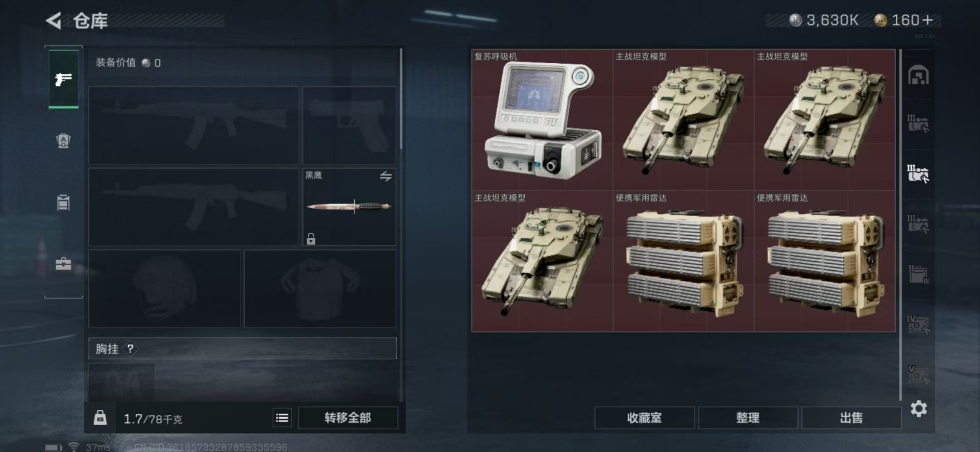Viewport: 980px width, 452px height.
Task: Click the swap arrows on 黑鹰 knife slot
Action: tap(386, 176)
